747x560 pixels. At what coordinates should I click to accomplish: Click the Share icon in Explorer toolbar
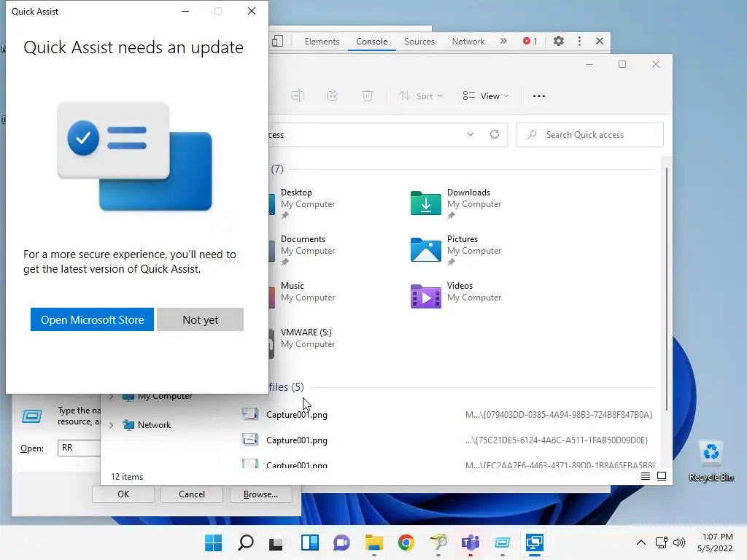tap(333, 96)
